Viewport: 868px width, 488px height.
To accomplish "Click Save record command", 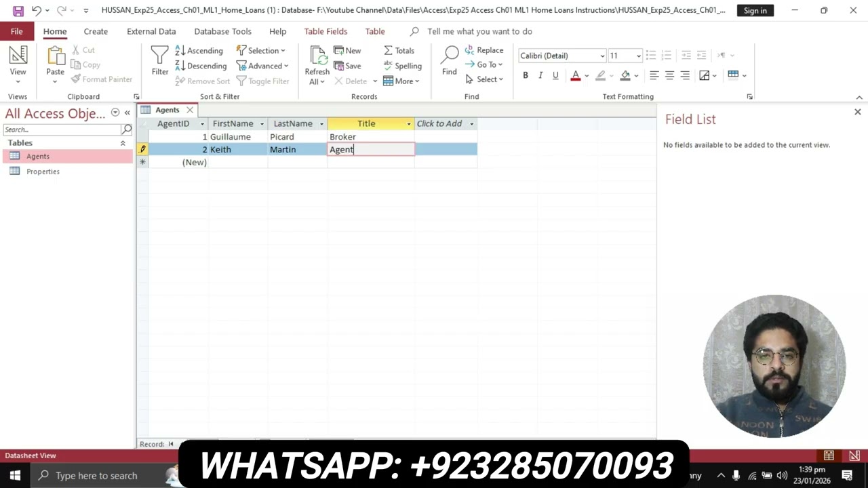I will coord(347,66).
